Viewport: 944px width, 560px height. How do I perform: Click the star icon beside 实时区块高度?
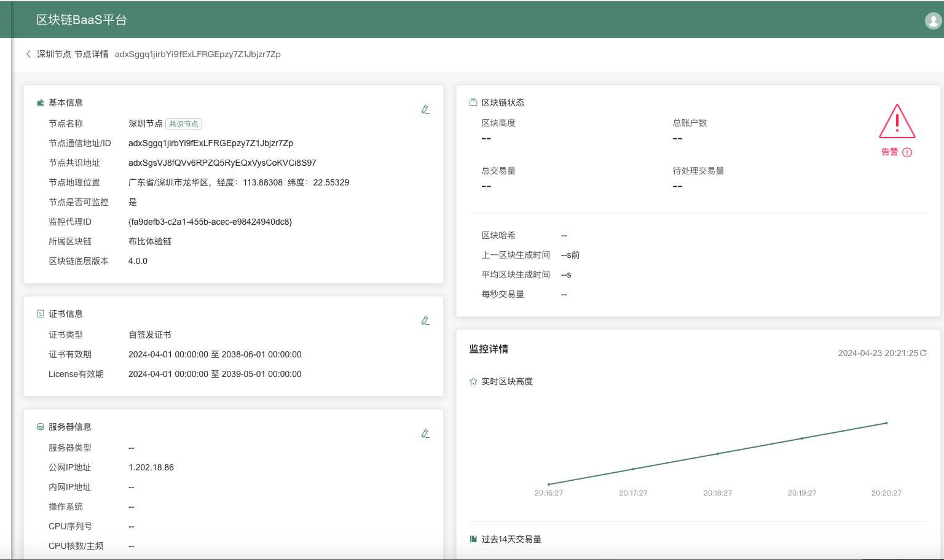473,381
